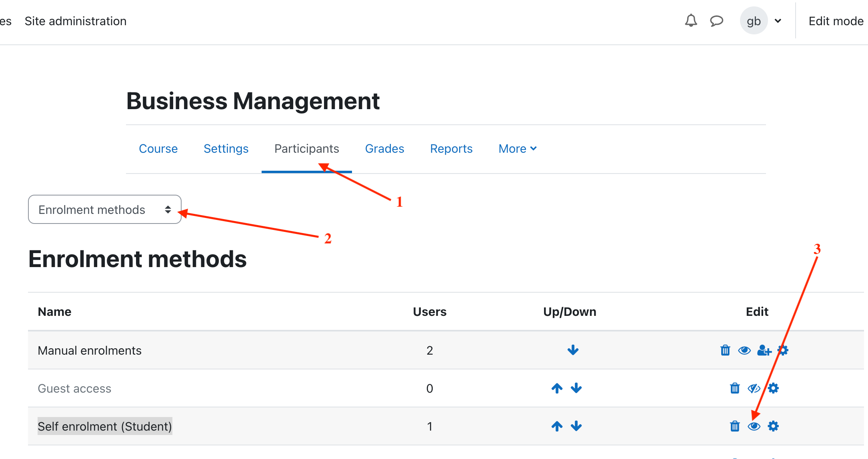Open settings gear for Self enrolment

773,426
